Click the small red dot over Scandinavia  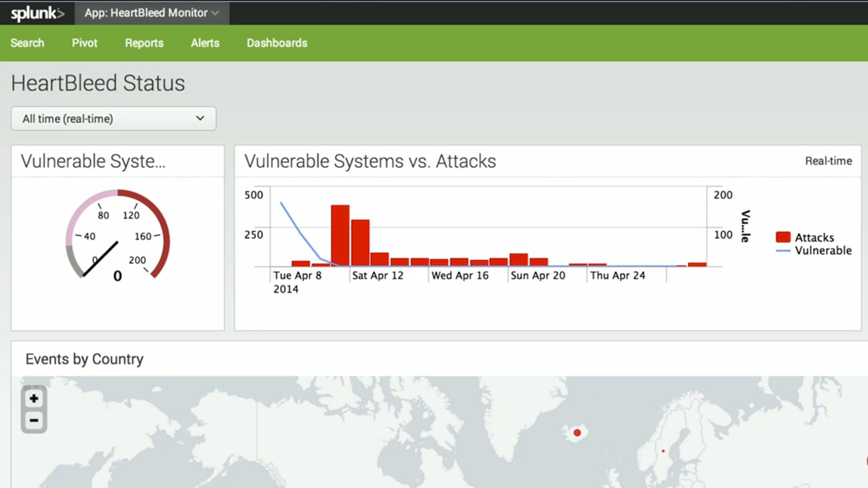tap(663, 451)
